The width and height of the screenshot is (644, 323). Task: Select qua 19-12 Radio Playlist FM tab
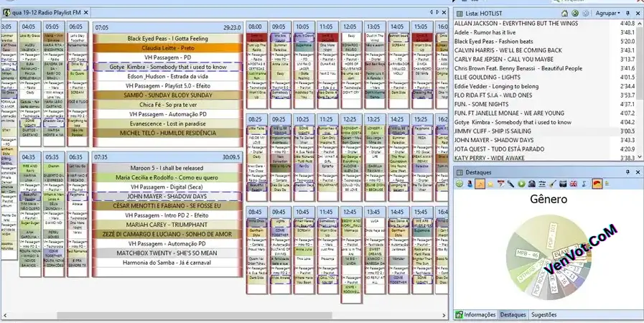(x=45, y=13)
